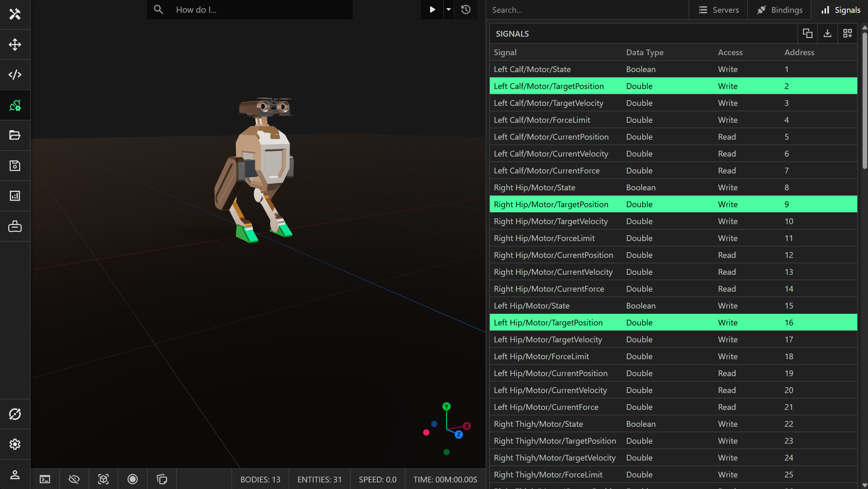
Task: Click the add-widget grid icon in Signals header
Action: tap(847, 33)
